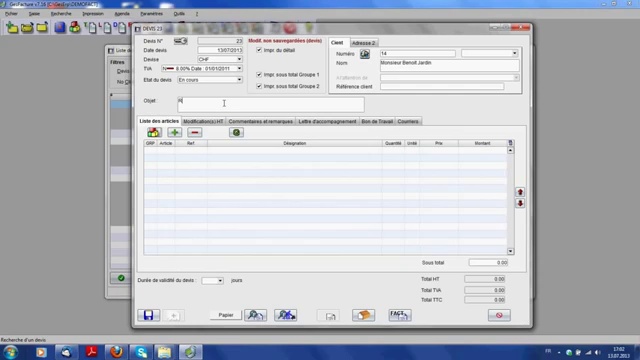Click the third yellow folder toolbar icon
This screenshot has width=640, height=360.
(42, 27)
